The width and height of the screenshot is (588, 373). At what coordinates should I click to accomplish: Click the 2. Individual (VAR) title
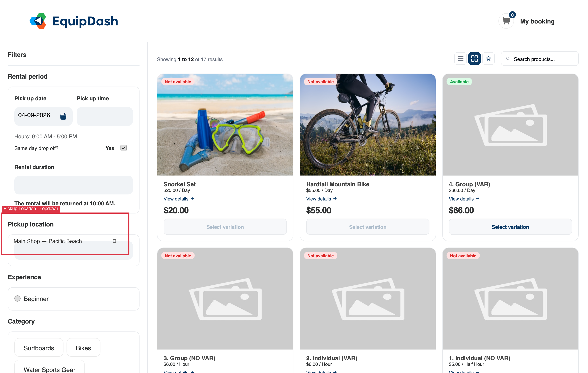click(x=332, y=358)
